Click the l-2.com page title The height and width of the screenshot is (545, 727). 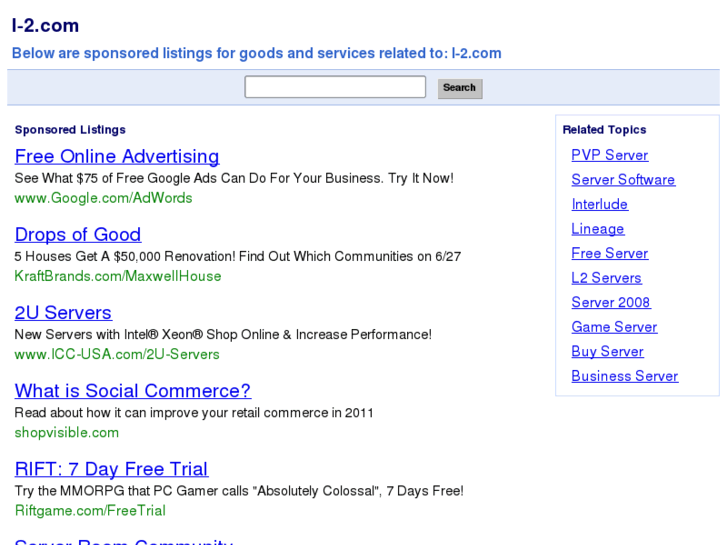pyautogui.click(x=45, y=26)
